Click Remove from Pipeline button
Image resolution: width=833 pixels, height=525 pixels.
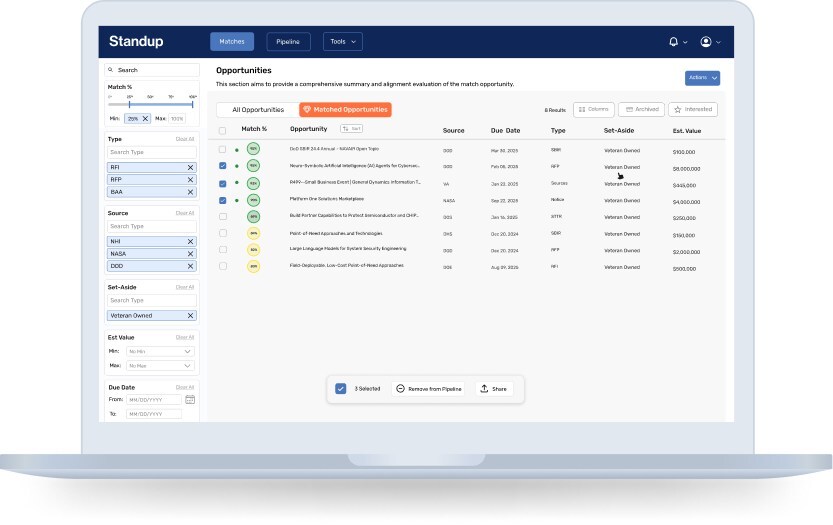(x=429, y=389)
